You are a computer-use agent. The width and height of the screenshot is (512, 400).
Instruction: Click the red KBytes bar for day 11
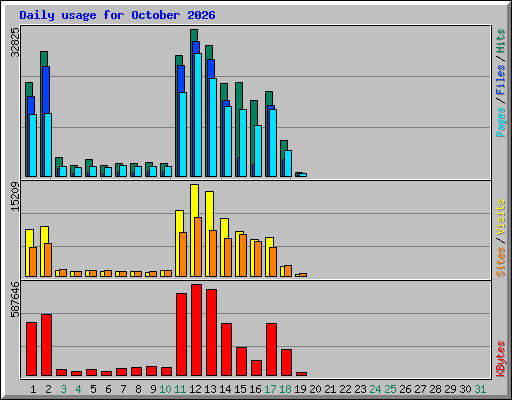(181, 335)
